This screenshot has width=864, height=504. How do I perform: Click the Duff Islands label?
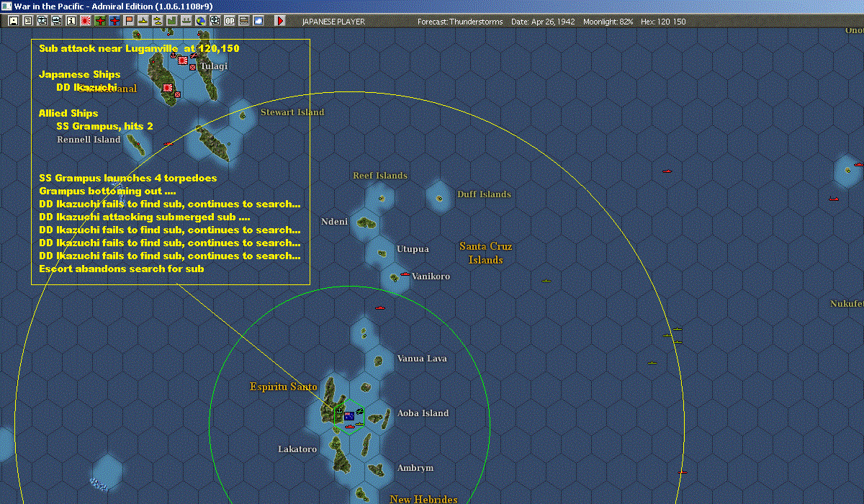484,194
